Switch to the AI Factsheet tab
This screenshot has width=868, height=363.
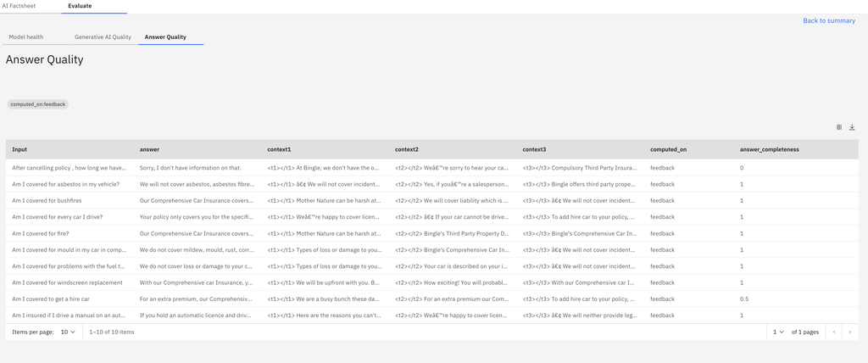click(x=18, y=5)
